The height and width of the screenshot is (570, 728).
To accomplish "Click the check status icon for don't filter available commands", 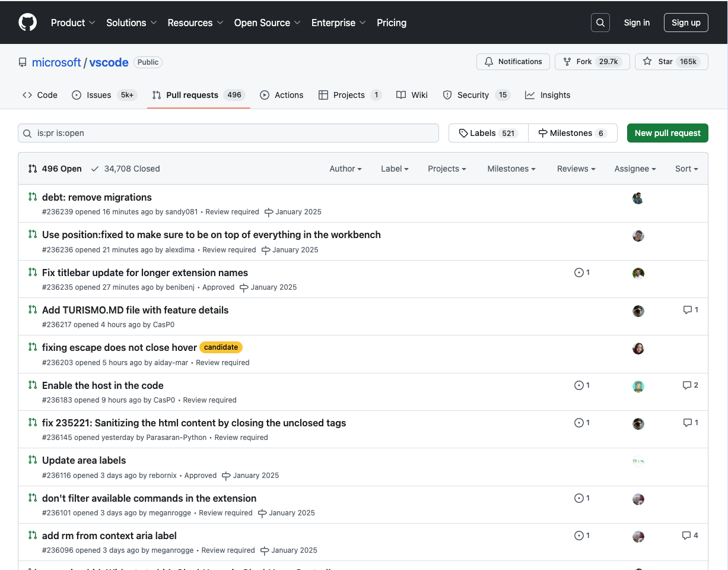I will point(579,498).
